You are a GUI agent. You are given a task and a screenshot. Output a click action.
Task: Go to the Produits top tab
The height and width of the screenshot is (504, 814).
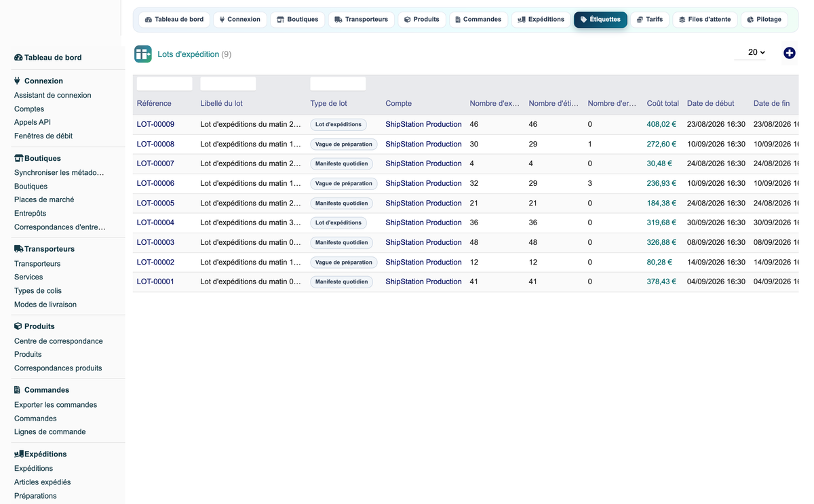pos(422,20)
